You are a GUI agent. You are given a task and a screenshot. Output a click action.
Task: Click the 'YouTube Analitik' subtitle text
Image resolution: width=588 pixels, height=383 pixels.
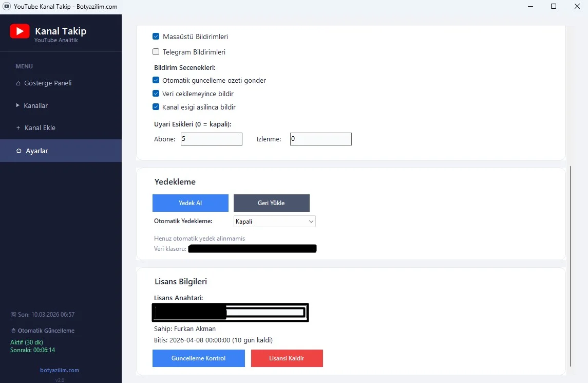(x=56, y=40)
